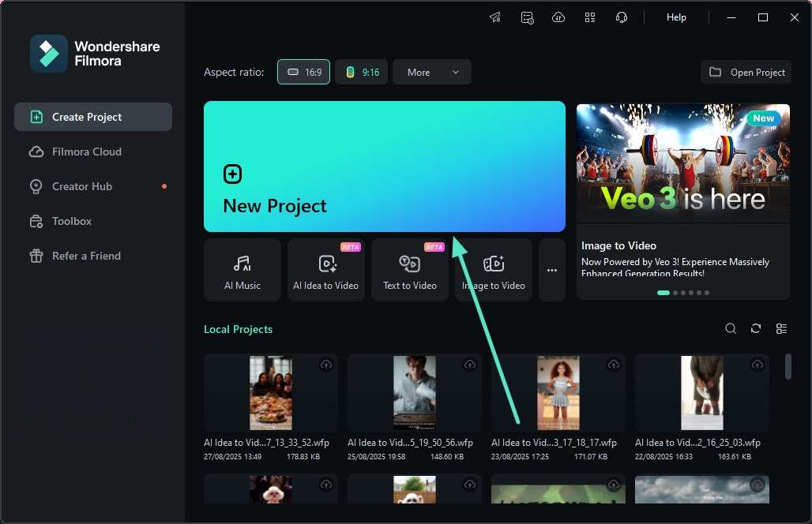Open project AI Idea to Vid...7_13_33_52.wfp thumbnail

pyautogui.click(x=271, y=393)
